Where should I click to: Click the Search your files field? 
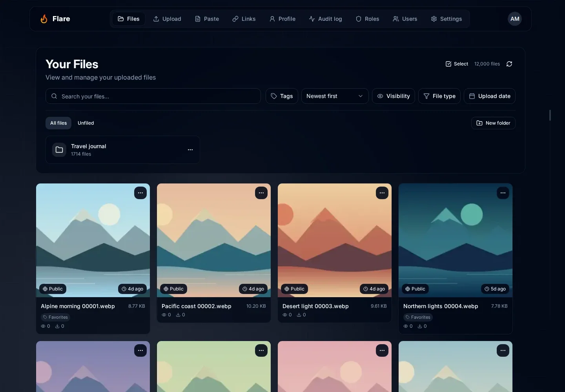coord(153,96)
